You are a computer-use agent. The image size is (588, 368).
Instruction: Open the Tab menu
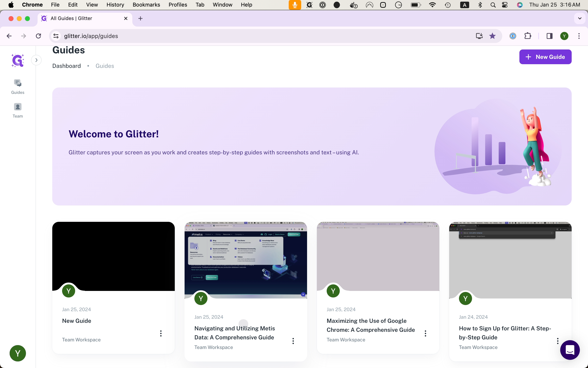pyautogui.click(x=200, y=5)
